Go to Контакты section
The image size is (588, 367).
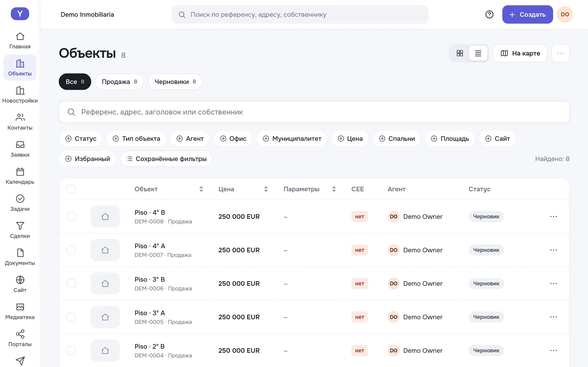tap(20, 122)
